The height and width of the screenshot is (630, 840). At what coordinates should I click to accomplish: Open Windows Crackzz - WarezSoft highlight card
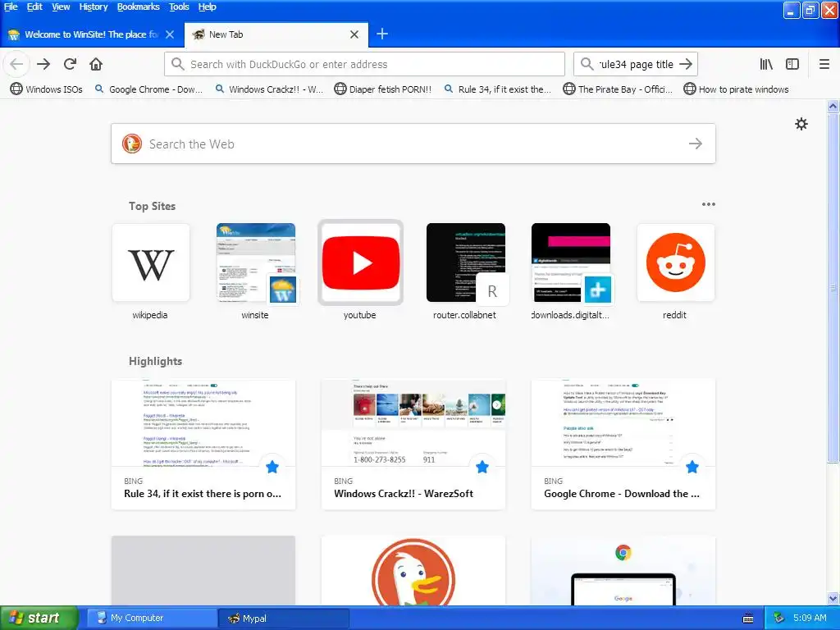[x=413, y=445]
